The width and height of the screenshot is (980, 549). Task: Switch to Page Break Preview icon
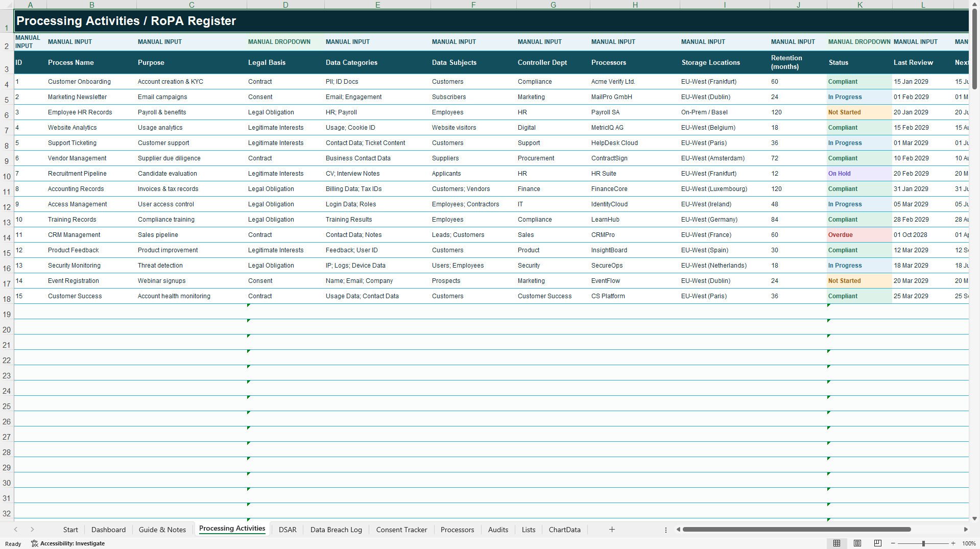pos(878,543)
